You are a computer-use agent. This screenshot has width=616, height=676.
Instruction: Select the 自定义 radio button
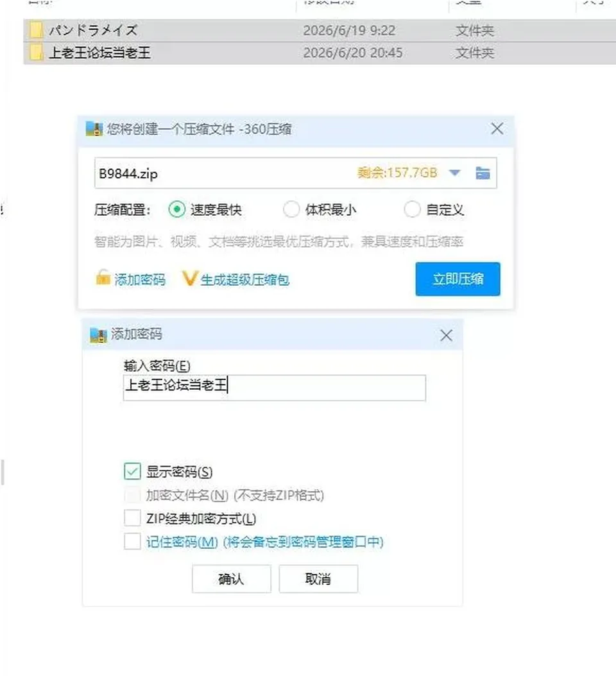(412, 210)
